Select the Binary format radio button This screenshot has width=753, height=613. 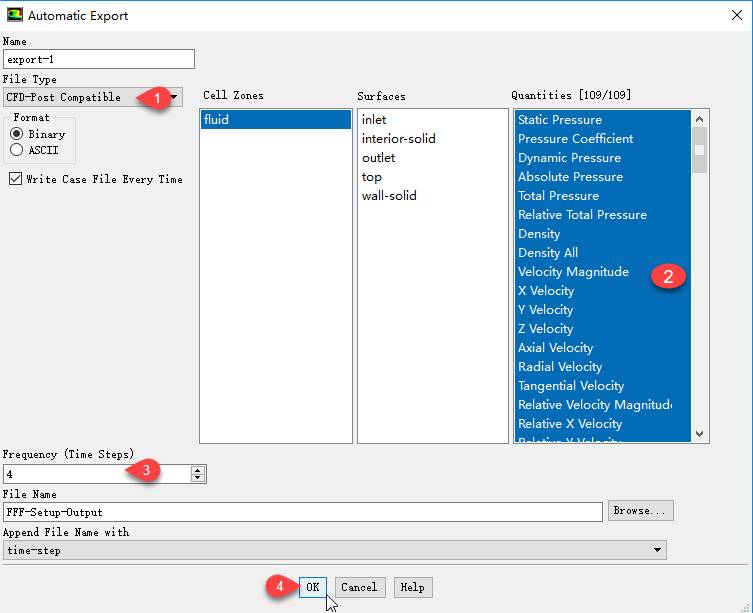[x=17, y=134]
